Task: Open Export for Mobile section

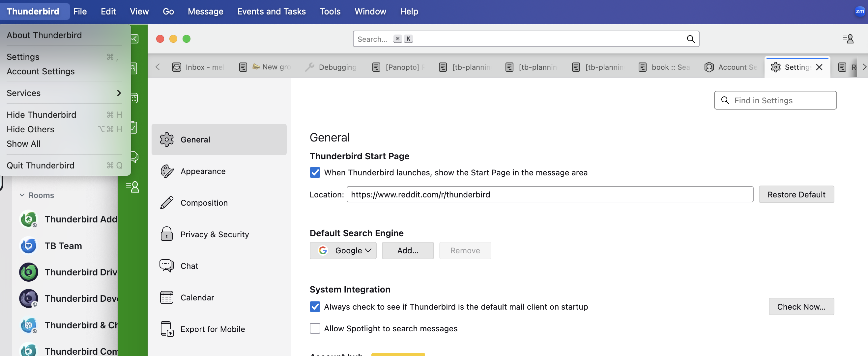Action: tap(212, 329)
